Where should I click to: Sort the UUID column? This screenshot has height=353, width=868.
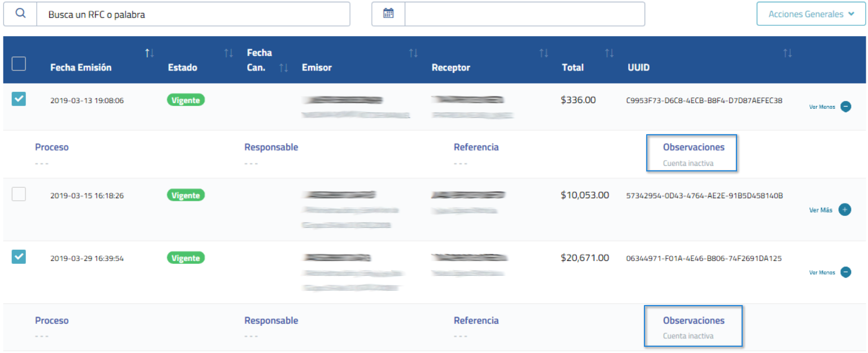coord(788,52)
